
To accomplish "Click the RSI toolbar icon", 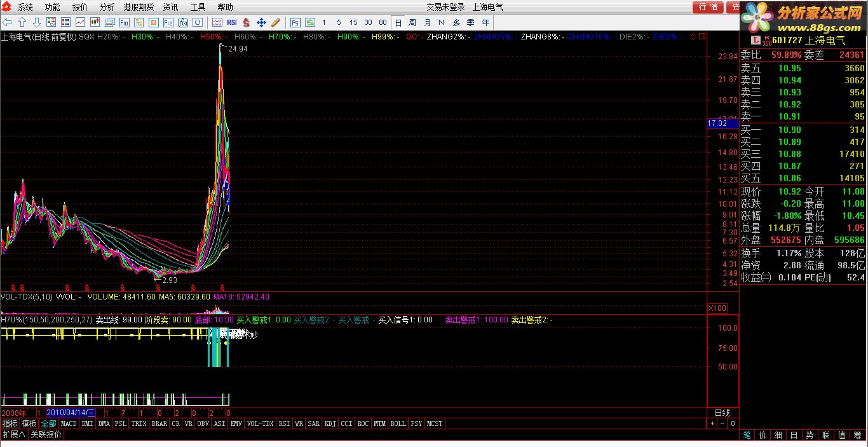I will [x=232, y=22].
